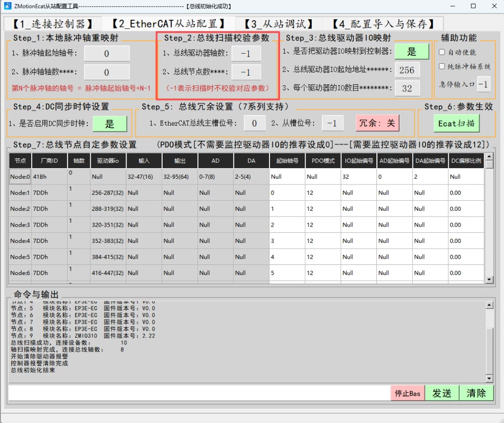Screen dimensions: 504x423
Task: Click Node:4 DC偏移比例 cell showing 0.00
Action: pyautogui.click(x=466, y=241)
